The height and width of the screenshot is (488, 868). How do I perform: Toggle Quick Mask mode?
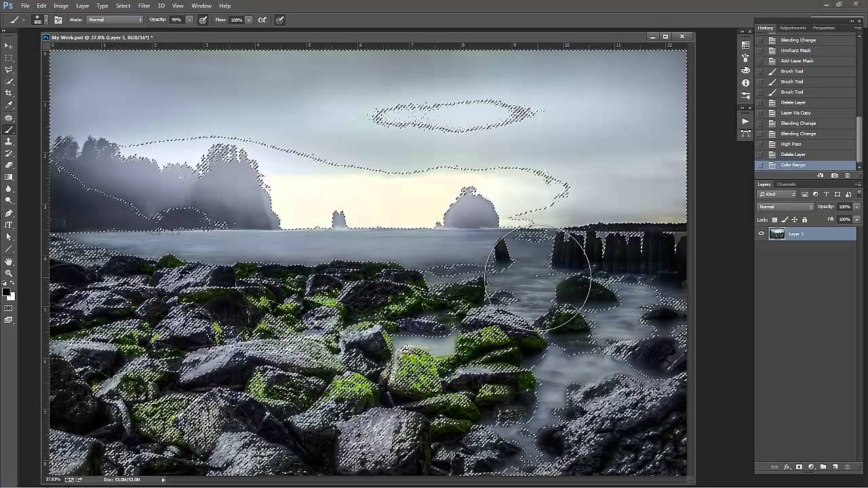(x=9, y=308)
